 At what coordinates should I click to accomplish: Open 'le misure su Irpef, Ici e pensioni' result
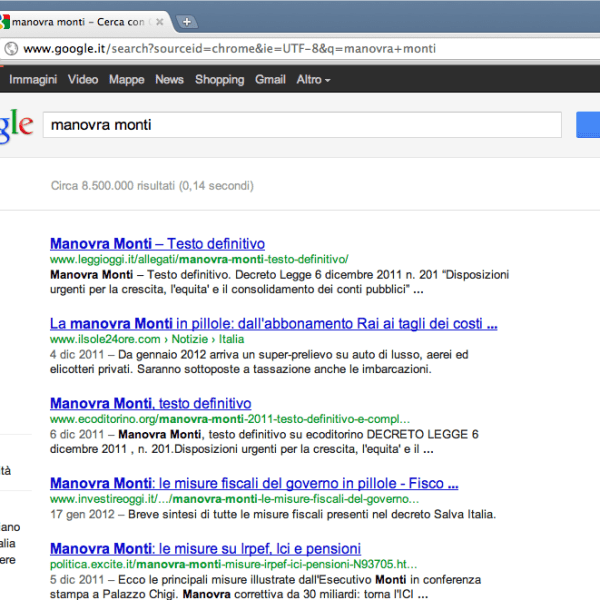[205, 549]
